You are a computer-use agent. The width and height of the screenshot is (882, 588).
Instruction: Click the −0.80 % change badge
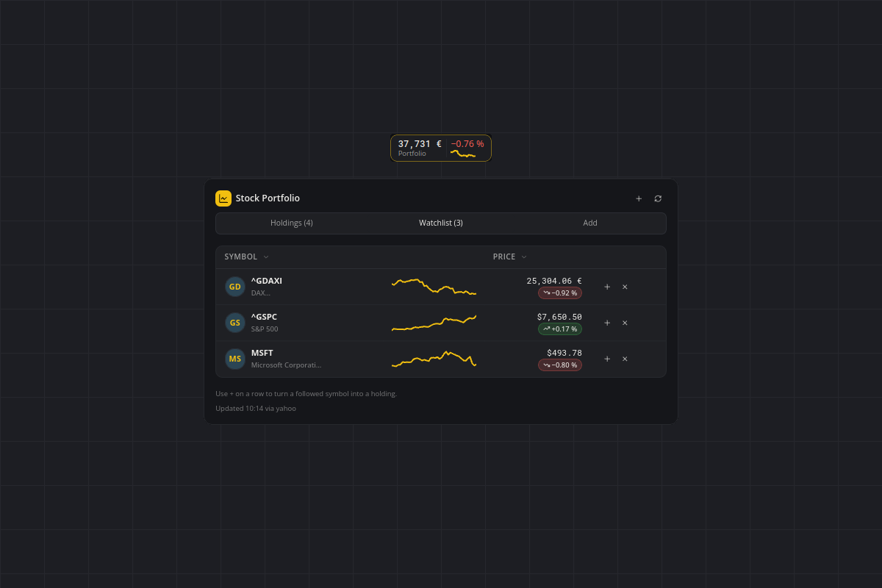(x=560, y=365)
